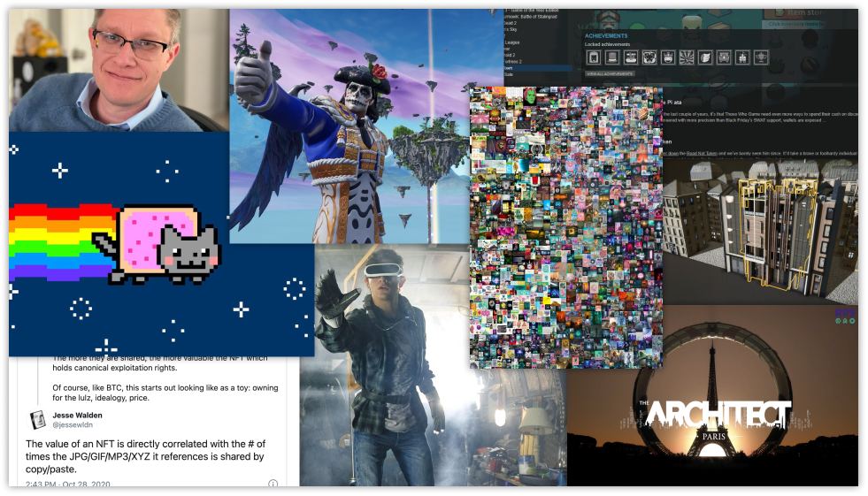Screen dimensions: 868x496
Task: Click the wing locked achievement icon
Action: coord(705,57)
